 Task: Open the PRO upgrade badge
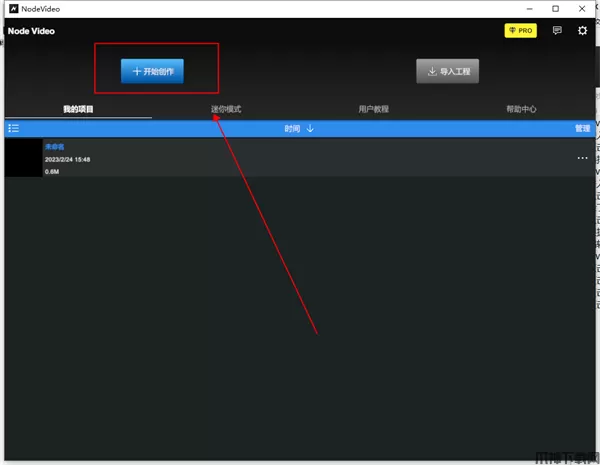pyautogui.click(x=520, y=31)
